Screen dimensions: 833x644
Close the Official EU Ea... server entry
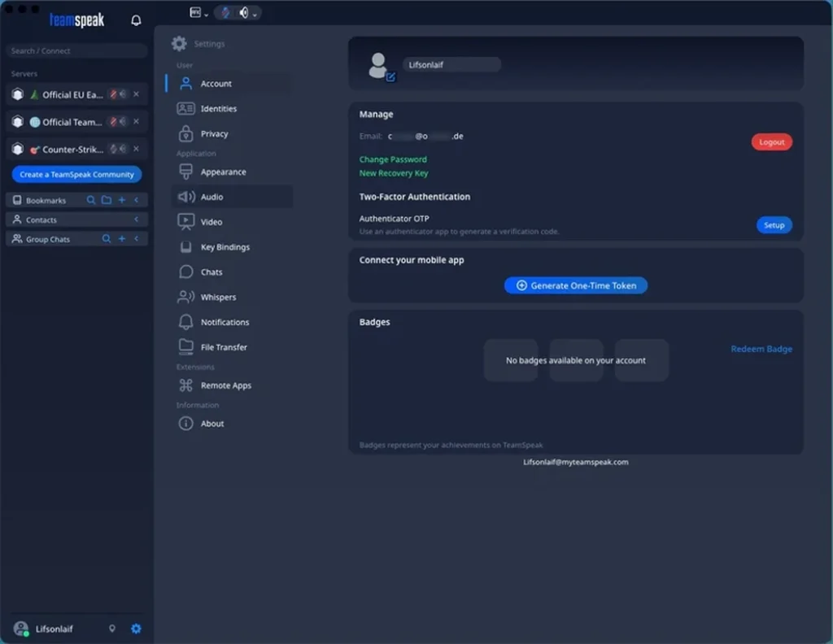[136, 94]
